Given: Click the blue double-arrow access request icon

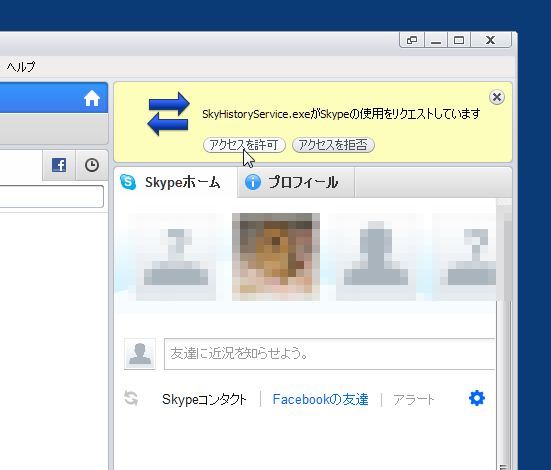Looking at the screenshot, I should click(x=168, y=114).
